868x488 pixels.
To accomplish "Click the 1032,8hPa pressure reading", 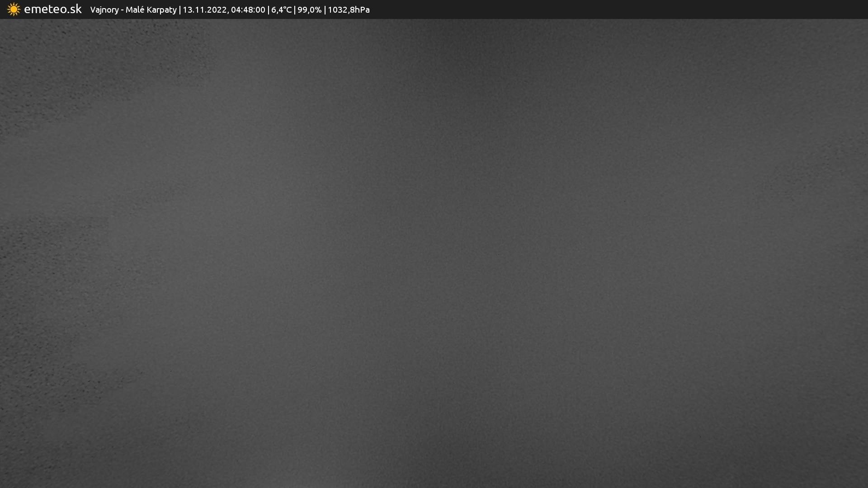I will pyautogui.click(x=349, y=10).
